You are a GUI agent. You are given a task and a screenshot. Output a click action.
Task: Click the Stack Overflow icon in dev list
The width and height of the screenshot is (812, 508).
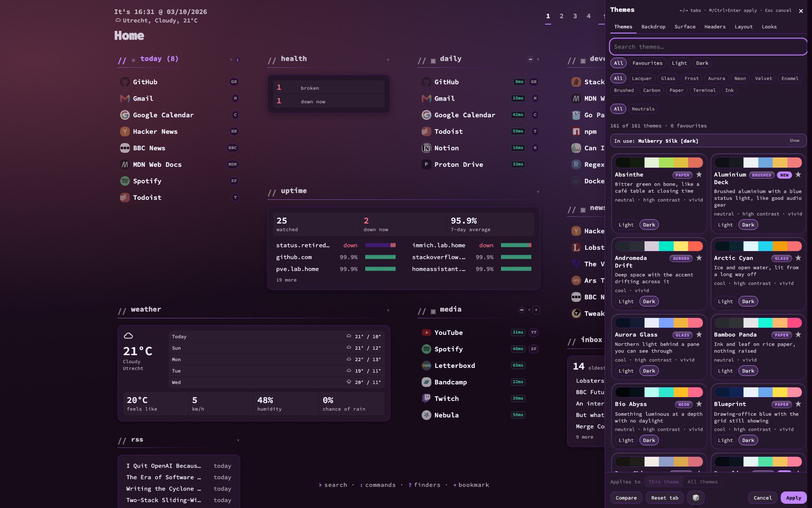576,82
